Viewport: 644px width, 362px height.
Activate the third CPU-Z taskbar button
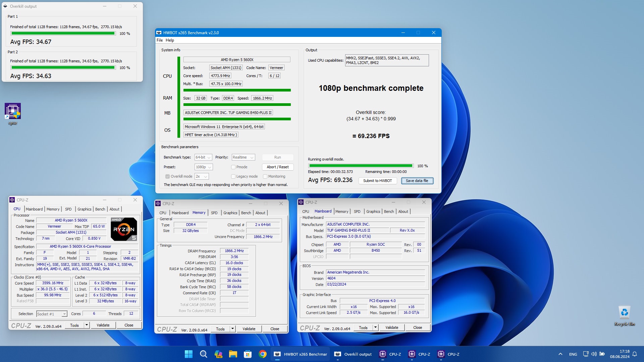pyautogui.click(x=448, y=354)
